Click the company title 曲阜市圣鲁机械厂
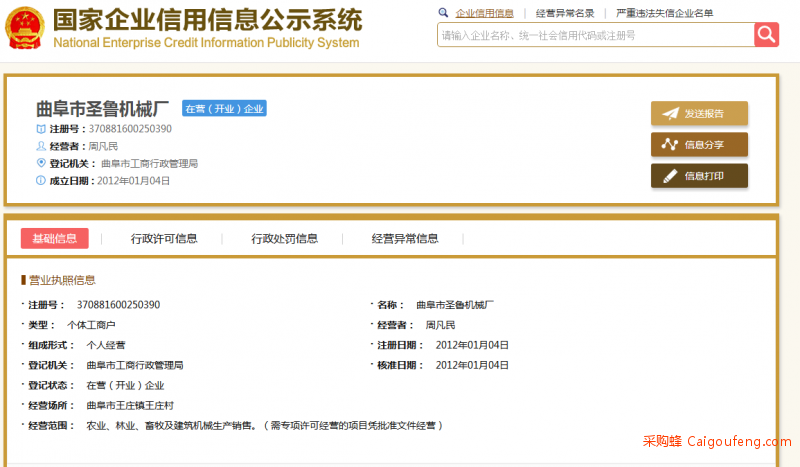Screen dimensions: 800x467 (102, 109)
